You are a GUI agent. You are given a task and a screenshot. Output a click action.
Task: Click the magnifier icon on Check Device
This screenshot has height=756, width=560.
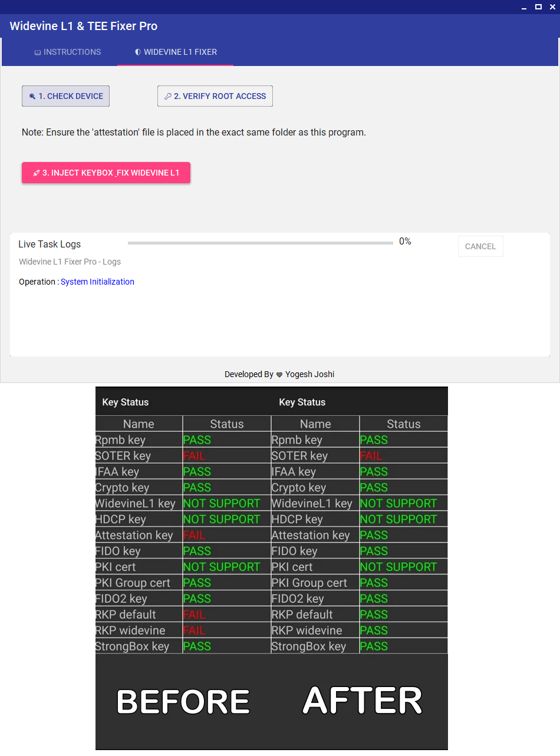tap(32, 97)
